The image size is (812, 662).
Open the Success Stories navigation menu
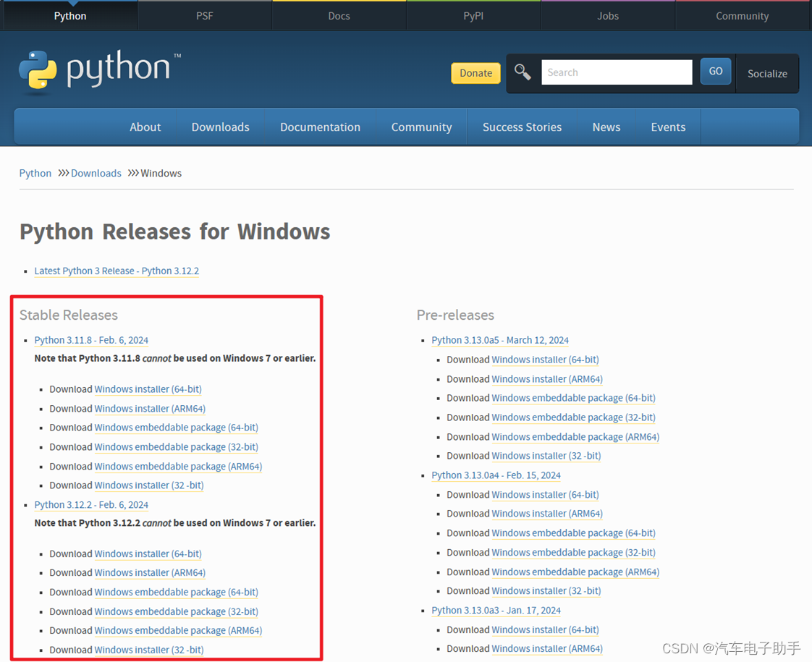point(522,127)
